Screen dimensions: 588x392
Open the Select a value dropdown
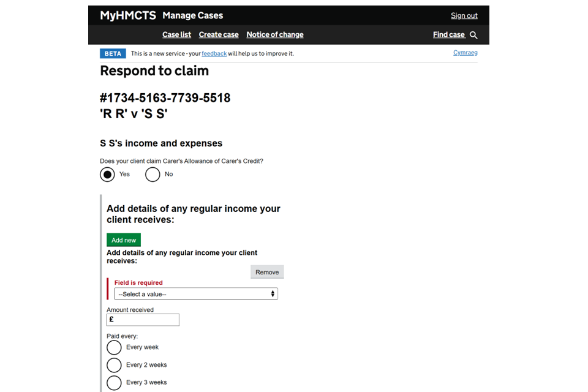click(195, 294)
